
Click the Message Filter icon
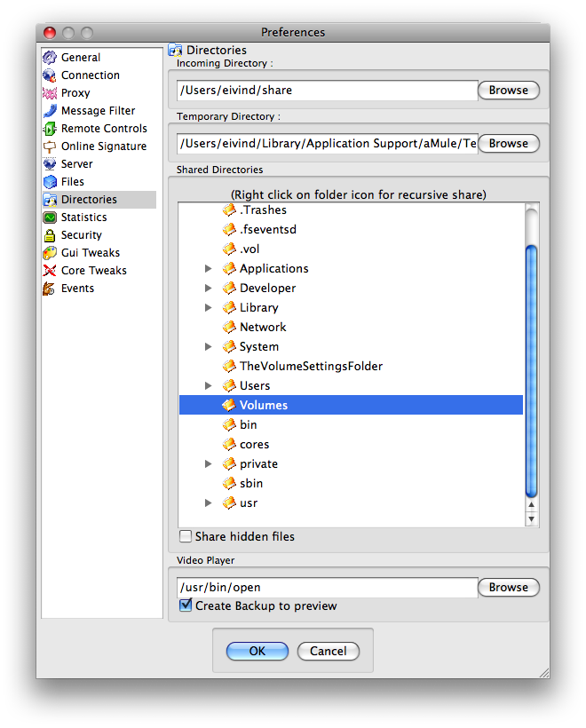click(50, 111)
